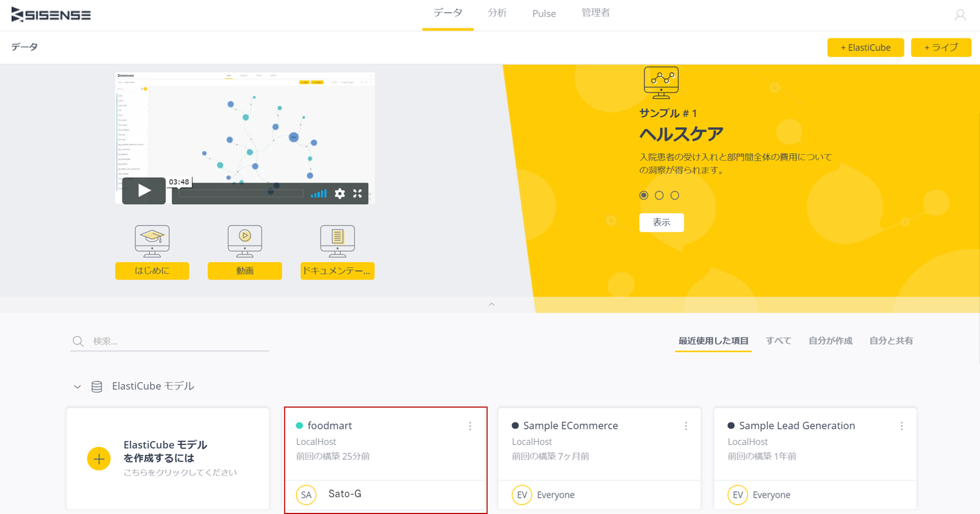980x514 pixels.
Task: Click the video thumbnail preview
Action: pos(245,138)
